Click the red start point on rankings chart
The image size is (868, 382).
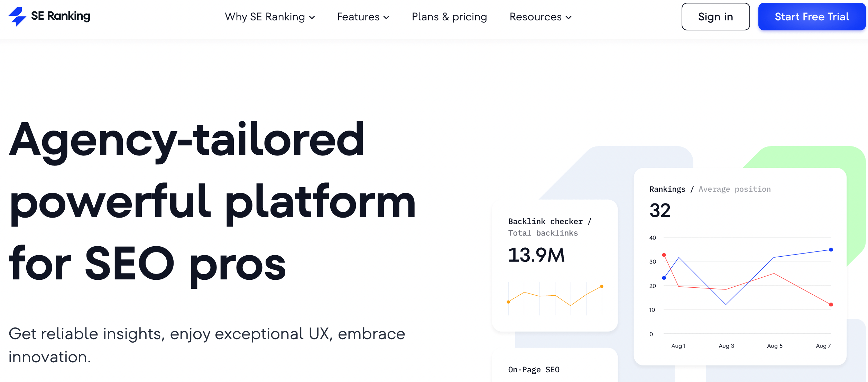[664, 255]
